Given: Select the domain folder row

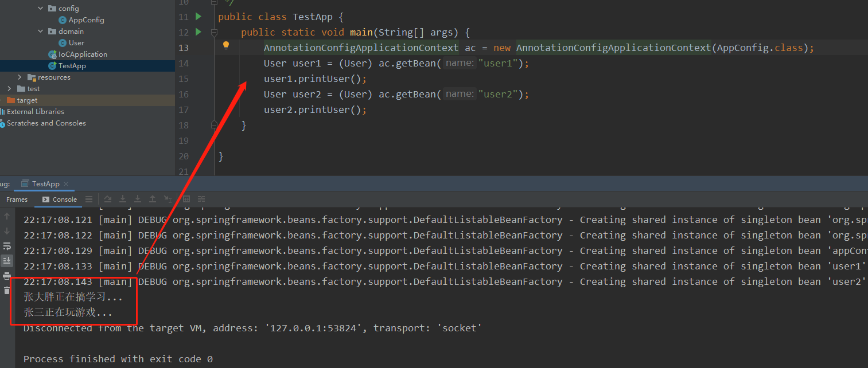Looking at the screenshot, I should point(87,31).
